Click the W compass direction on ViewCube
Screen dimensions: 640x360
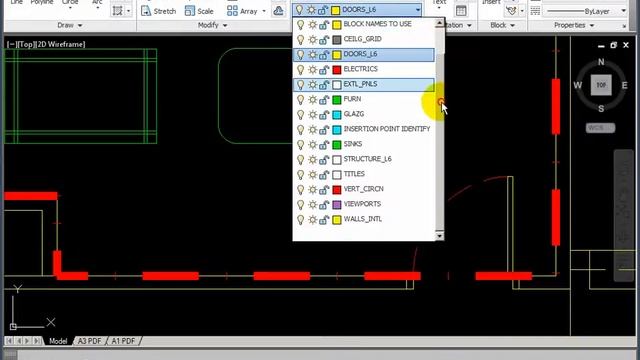pos(578,85)
